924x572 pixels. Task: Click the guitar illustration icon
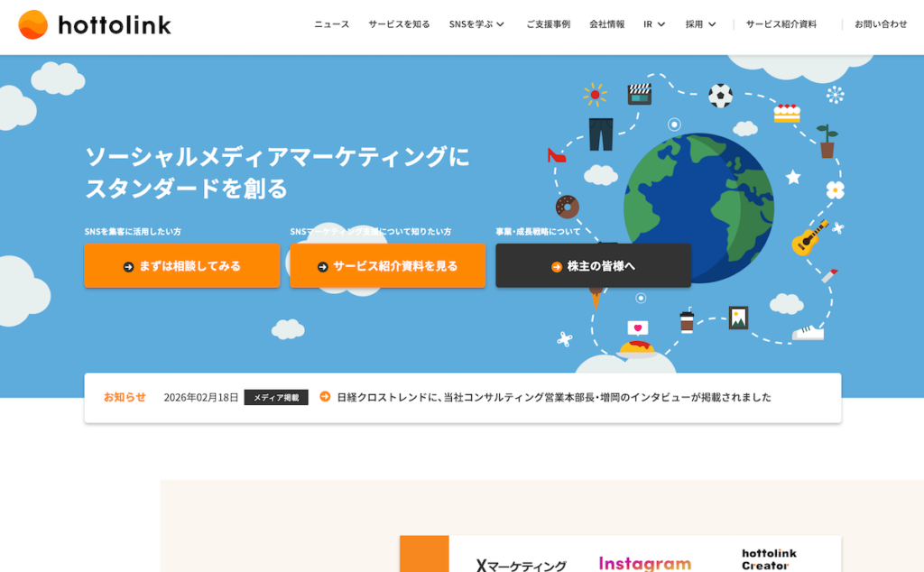(x=809, y=237)
